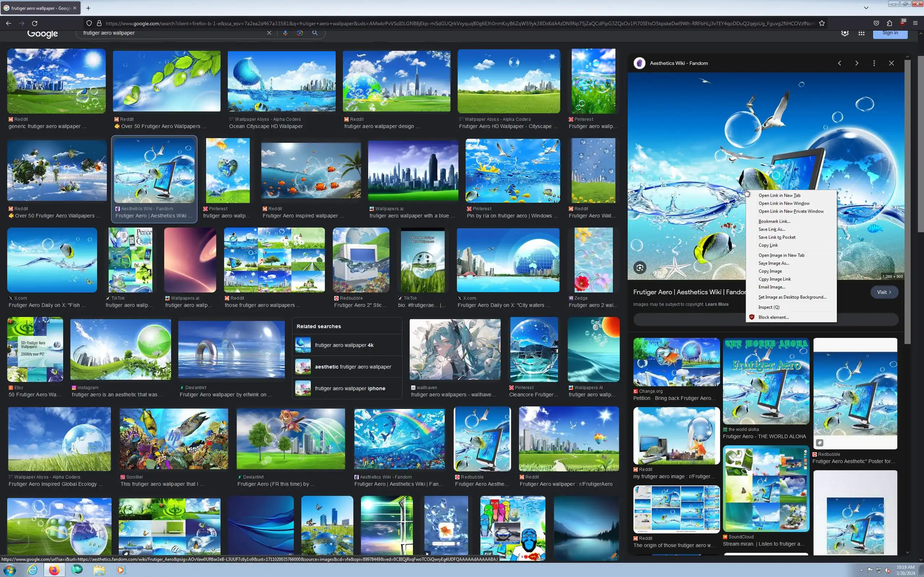
Task: Open the Ocean Cityscape HD Wallpaper thumbnail
Action: tap(282, 81)
